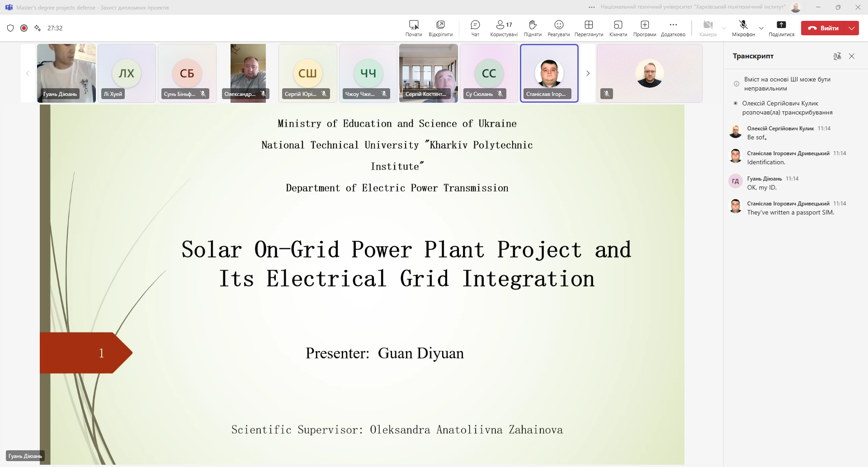
Task: Select Станіслав Ігорович's video tile
Action: pyautogui.click(x=549, y=73)
